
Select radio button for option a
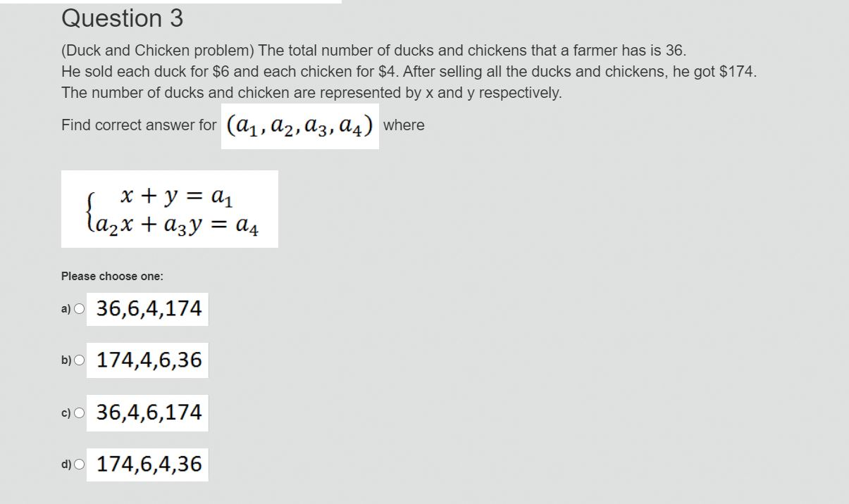pyautogui.click(x=80, y=308)
